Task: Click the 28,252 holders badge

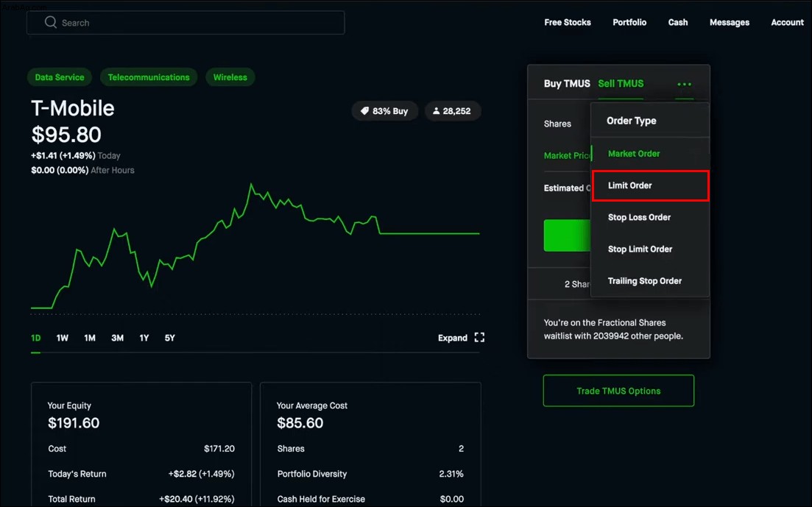Action: (x=453, y=111)
